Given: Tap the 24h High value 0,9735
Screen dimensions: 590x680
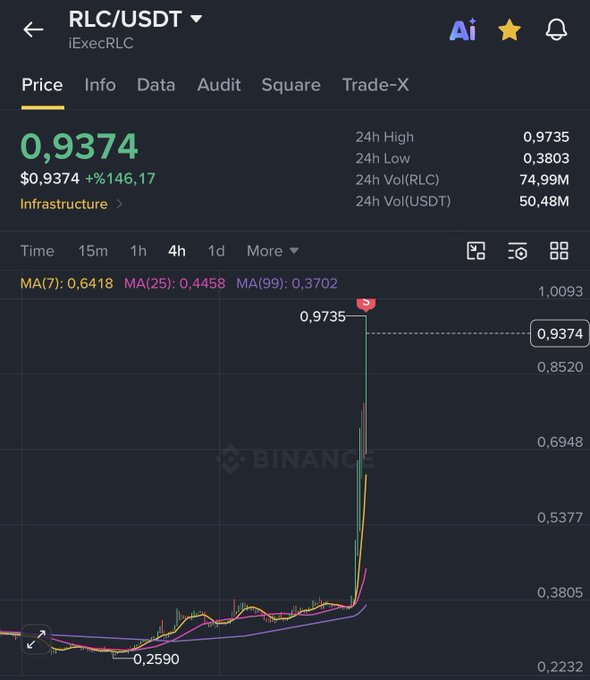Looking at the screenshot, I should (x=546, y=137).
